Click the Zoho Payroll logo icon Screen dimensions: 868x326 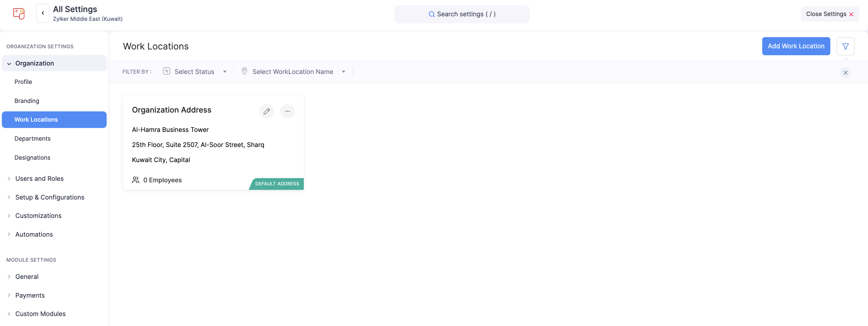click(x=19, y=14)
